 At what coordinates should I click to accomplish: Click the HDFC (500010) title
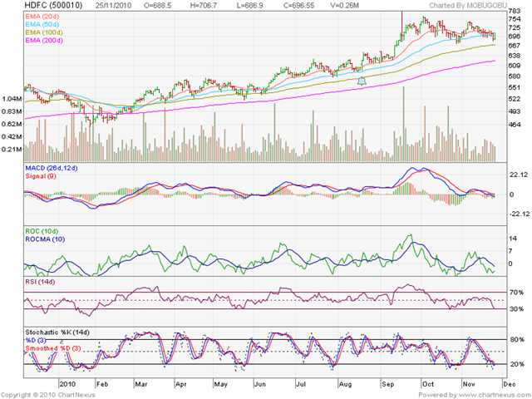(x=53, y=5)
